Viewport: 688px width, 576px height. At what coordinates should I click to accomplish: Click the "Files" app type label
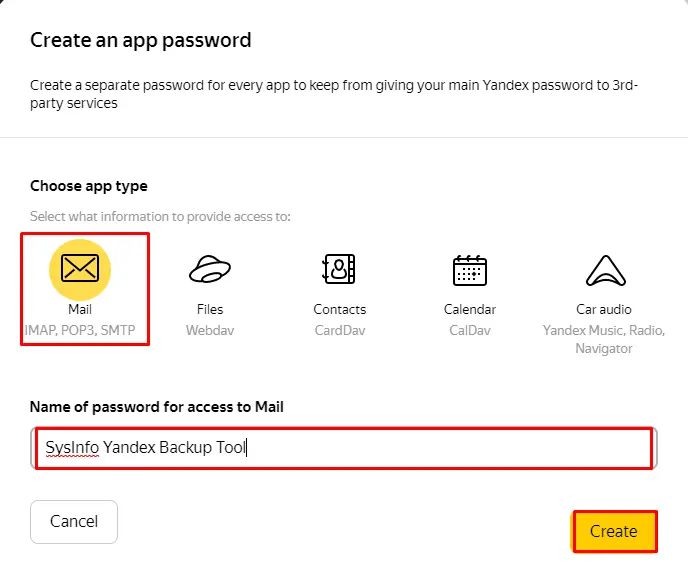[x=210, y=310]
